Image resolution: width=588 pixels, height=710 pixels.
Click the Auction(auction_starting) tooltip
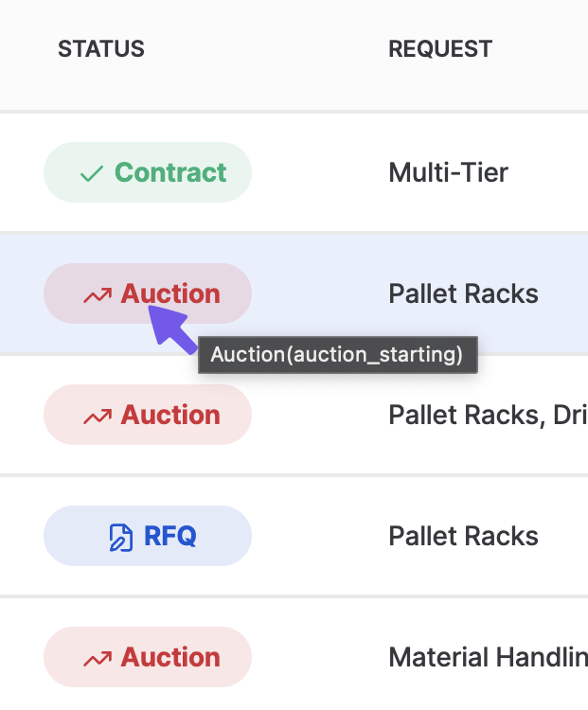click(x=338, y=355)
